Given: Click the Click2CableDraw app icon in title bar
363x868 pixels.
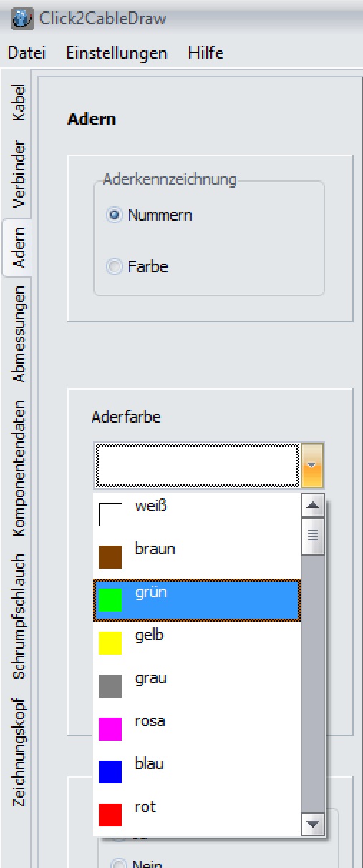Looking at the screenshot, I should pyautogui.click(x=22, y=19).
